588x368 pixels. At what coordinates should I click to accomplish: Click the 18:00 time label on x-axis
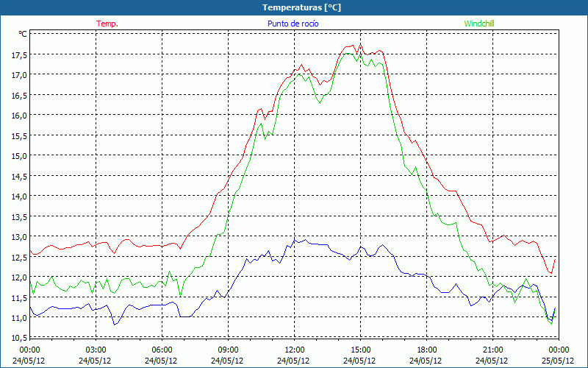point(427,350)
